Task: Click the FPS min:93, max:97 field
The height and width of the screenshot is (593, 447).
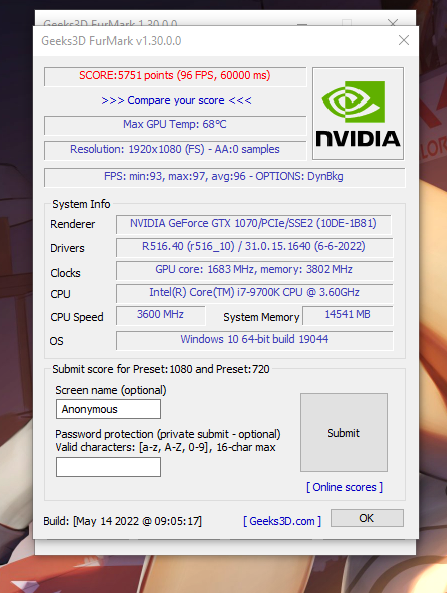Action: (x=224, y=177)
